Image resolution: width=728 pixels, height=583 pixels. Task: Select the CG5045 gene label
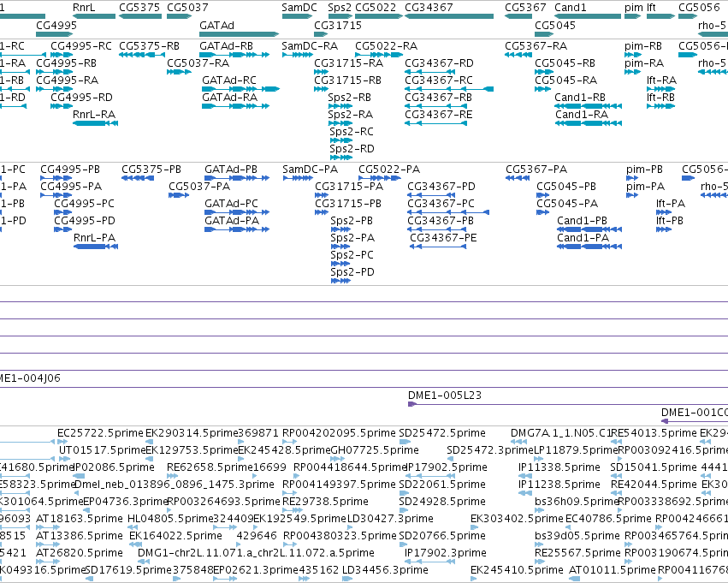[555, 25]
